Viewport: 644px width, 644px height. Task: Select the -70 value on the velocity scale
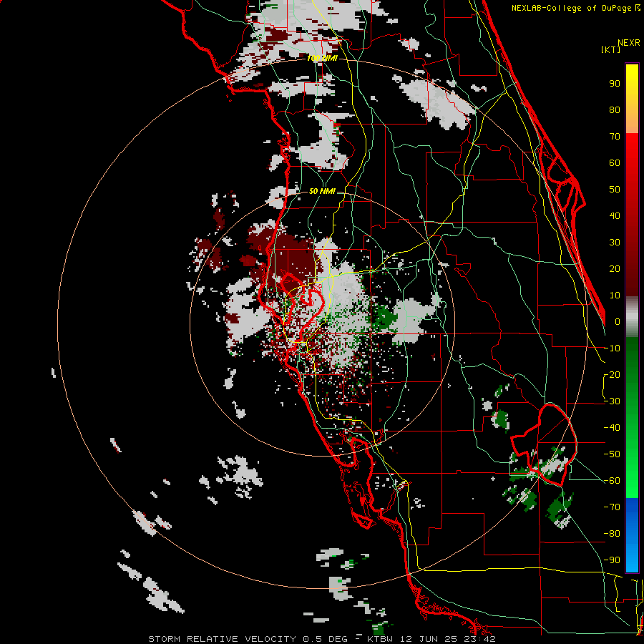coord(612,507)
